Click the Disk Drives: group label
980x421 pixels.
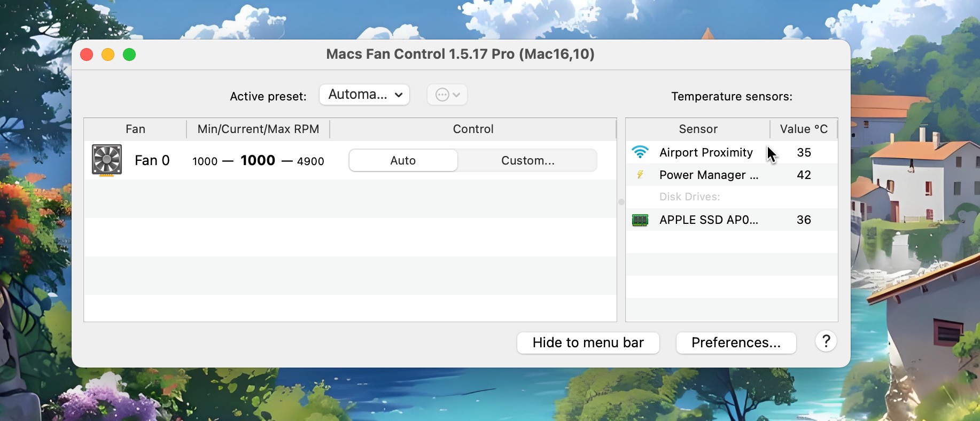coord(689,197)
